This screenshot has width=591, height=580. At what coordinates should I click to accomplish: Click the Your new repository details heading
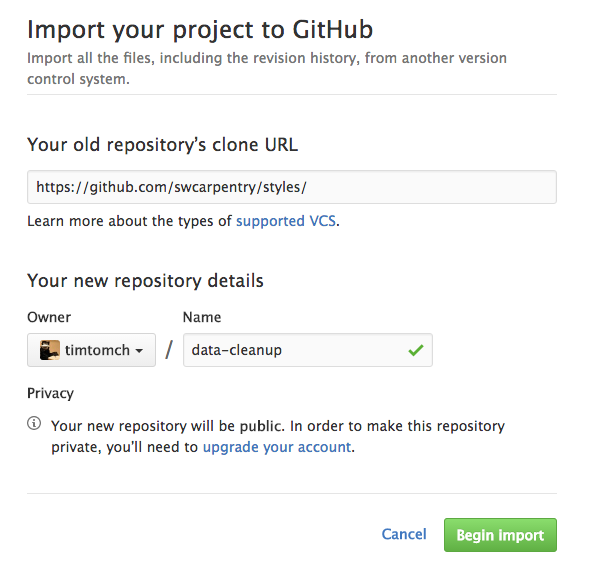pyautogui.click(x=145, y=281)
